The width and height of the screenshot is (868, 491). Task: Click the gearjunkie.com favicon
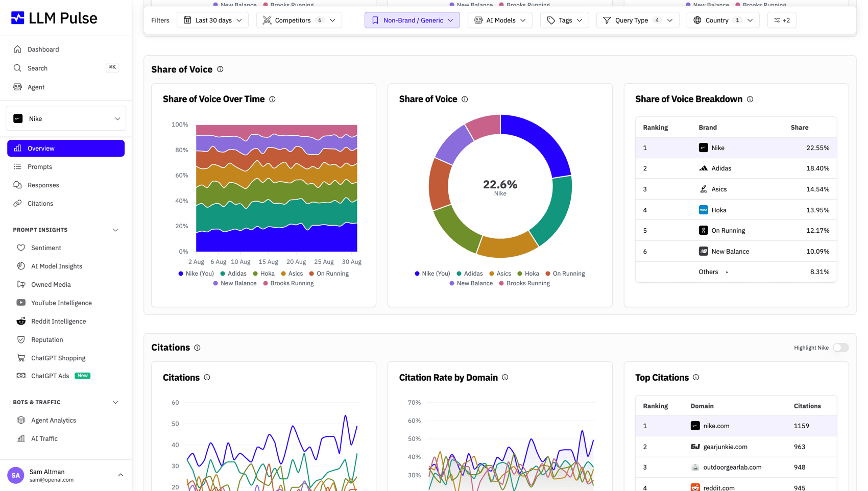point(695,447)
